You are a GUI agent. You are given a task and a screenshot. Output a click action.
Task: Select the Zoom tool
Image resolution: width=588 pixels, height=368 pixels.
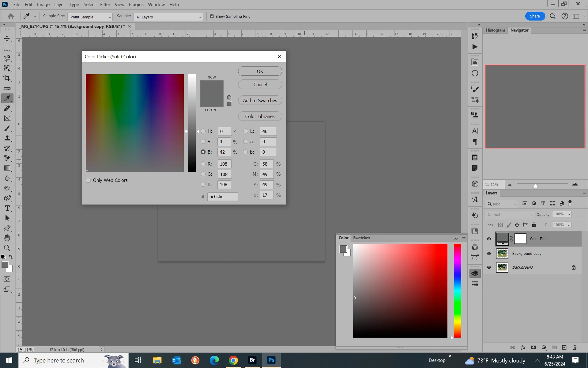(7, 248)
